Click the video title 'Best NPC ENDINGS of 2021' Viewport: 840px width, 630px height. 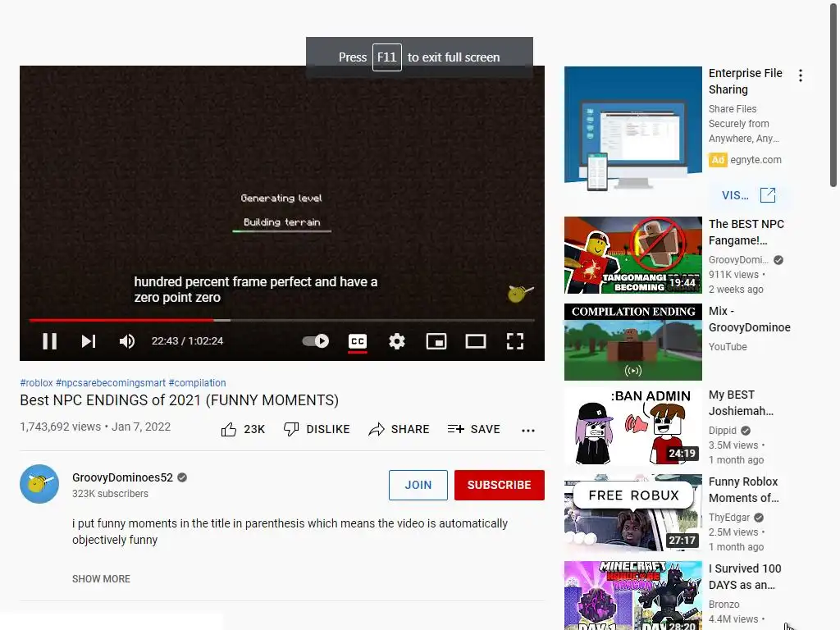click(x=180, y=400)
